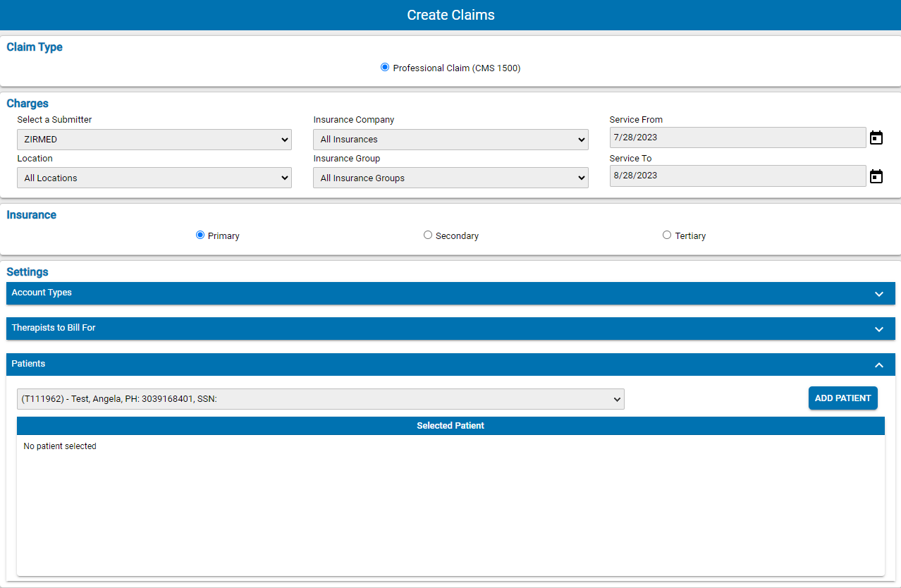
Task: Collapse the Patients section chevron
Action: click(878, 365)
